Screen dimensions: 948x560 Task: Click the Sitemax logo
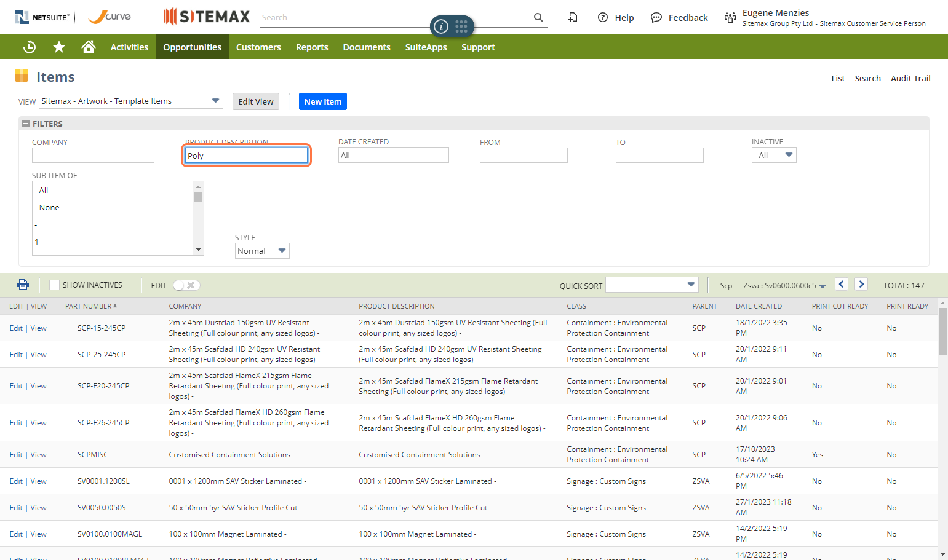click(207, 17)
